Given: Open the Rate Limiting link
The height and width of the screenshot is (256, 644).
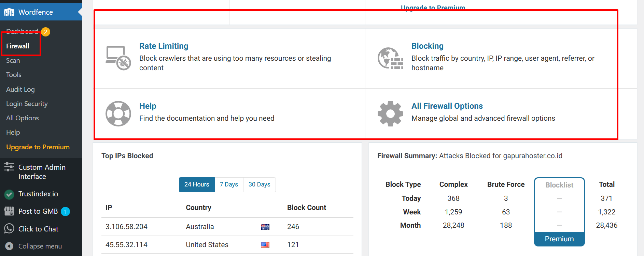Looking at the screenshot, I should point(164,46).
